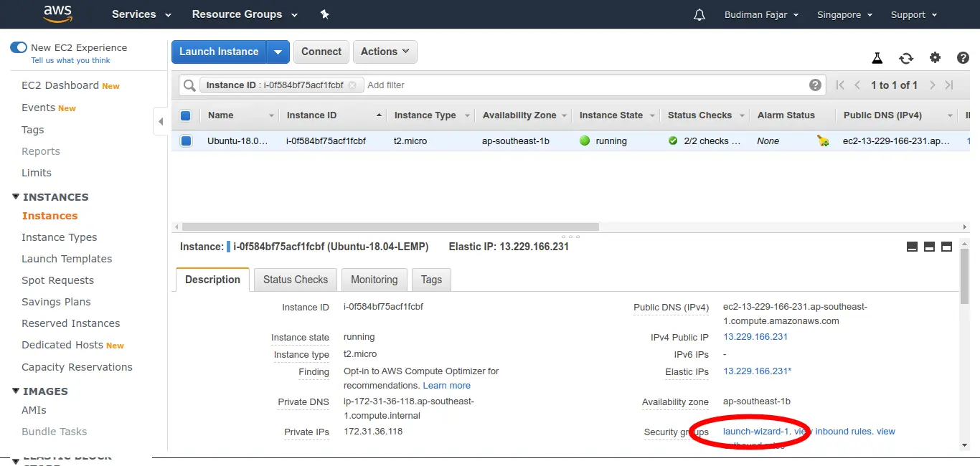The image size is (980, 466).
Task: Open the Services dropdown menu
Action: (141, 14)
